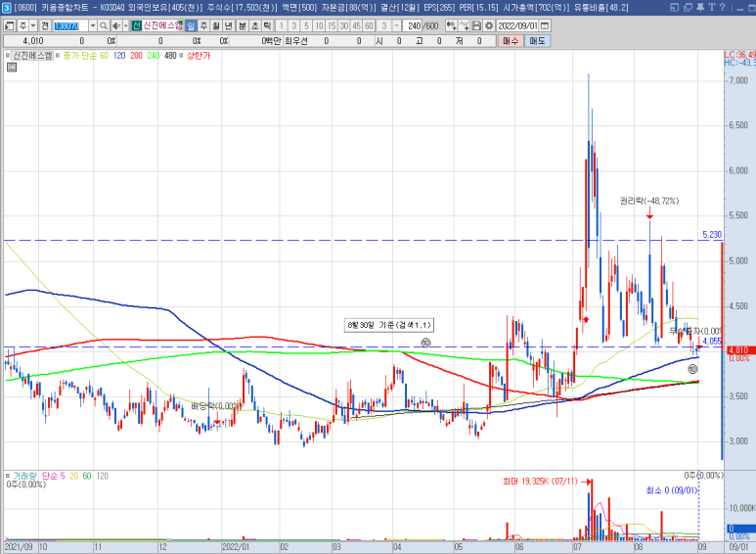Viewport: 756px width, 554px height.
Task: Choose the 5 interval button
Action: pyautogui.click(x=306, y=26)
